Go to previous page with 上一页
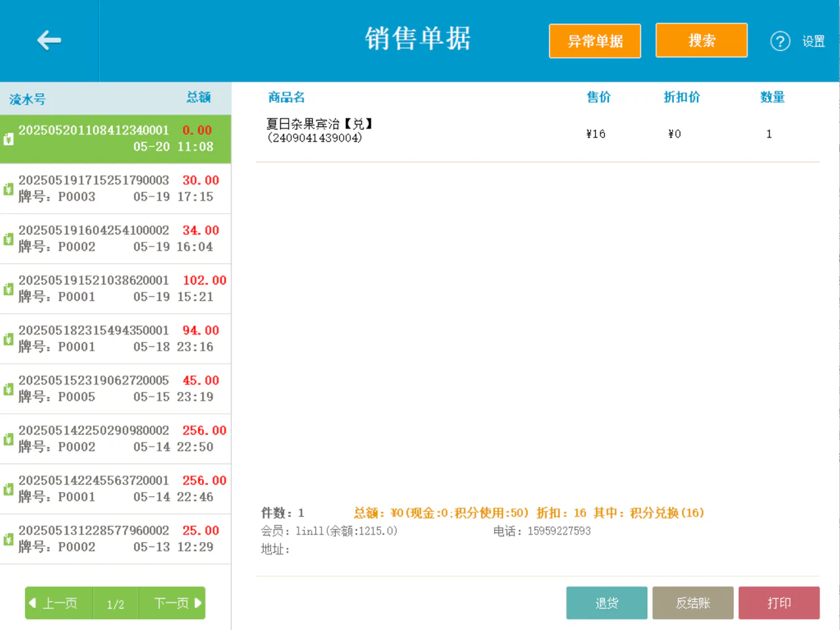This screenshot has height=630, width=840. [59, 603]
